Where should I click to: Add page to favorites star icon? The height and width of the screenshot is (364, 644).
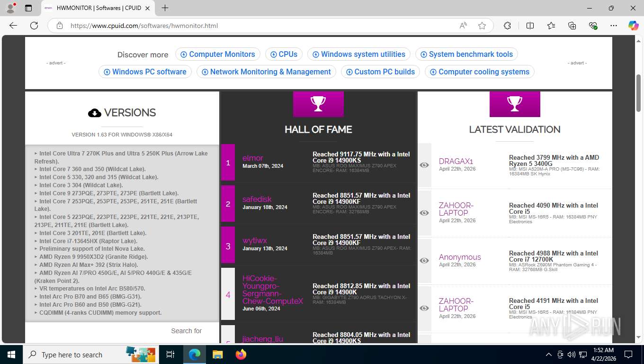tap(482, 26)
